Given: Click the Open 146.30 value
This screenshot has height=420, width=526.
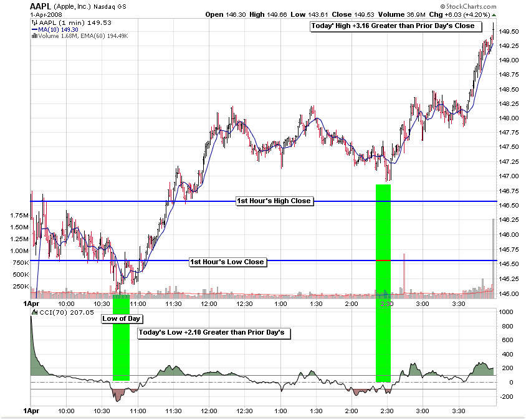Looking at the screenshot, I should click(226, 15).
